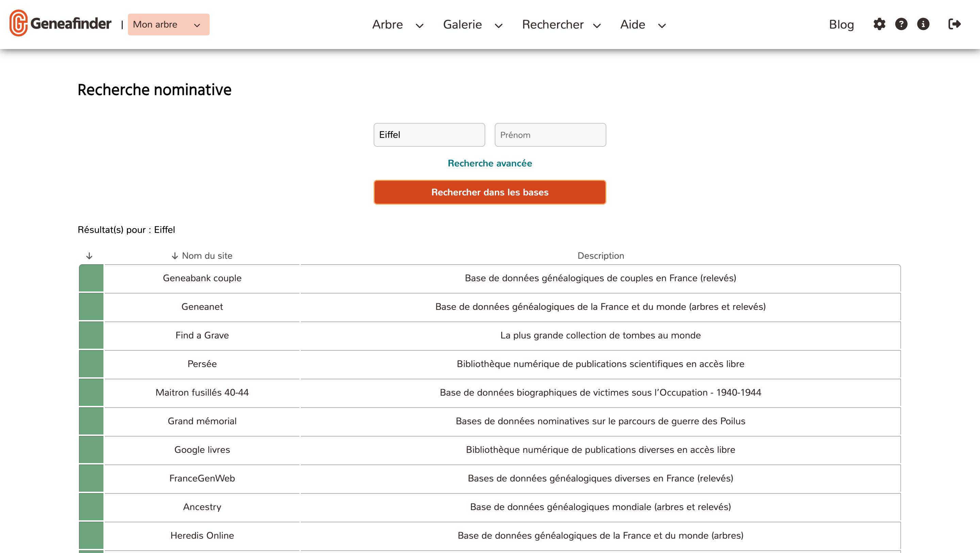The width and height of the screenshot is (980, 553).
Task: Open the Mon arbre tree selector
Action: 168,25
